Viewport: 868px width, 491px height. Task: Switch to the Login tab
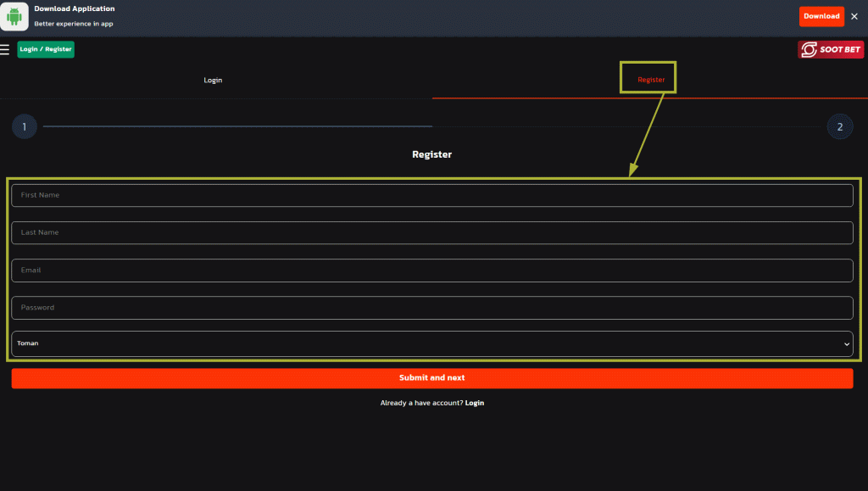(213, 80)
